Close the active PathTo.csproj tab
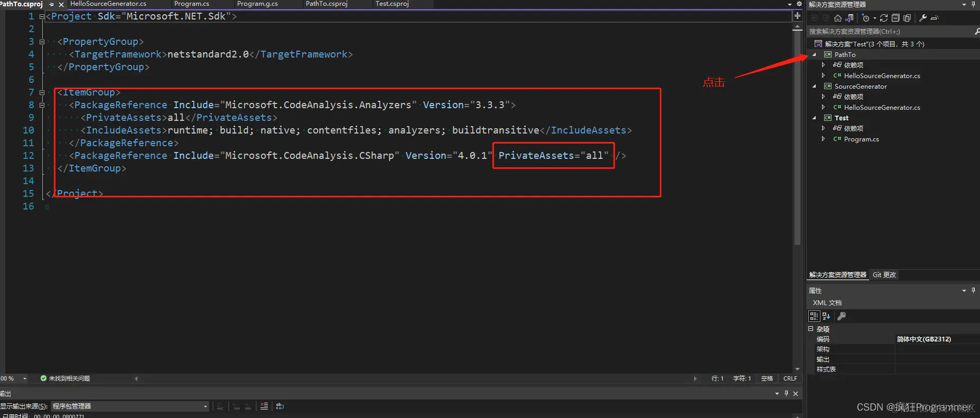The image size is (980, 418). pos(61,4)
